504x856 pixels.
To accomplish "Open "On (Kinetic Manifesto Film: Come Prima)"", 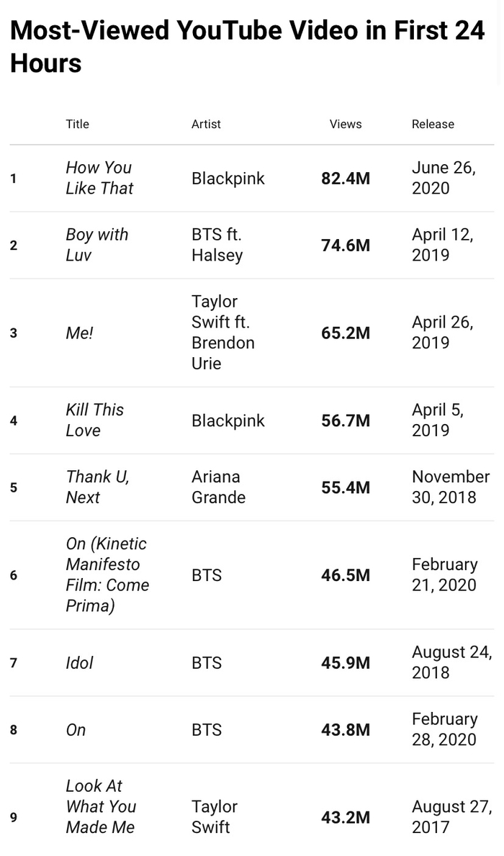I will tap(107, 575).
